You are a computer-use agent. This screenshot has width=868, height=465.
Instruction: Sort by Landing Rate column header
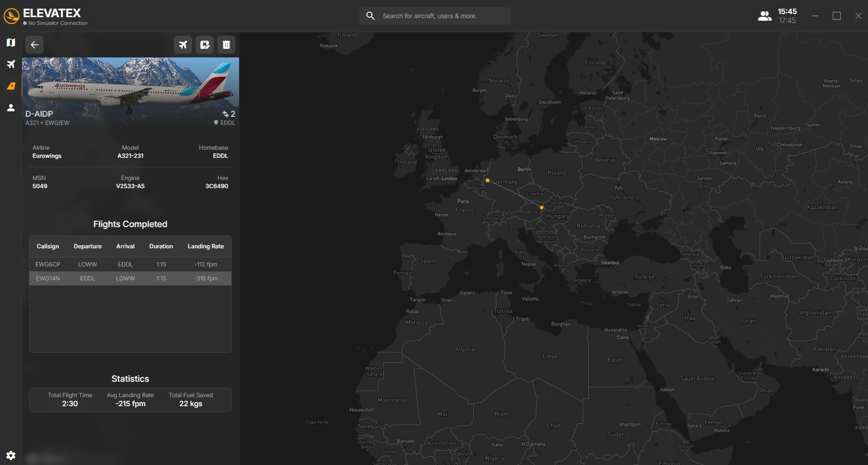(x=206, y=247)
